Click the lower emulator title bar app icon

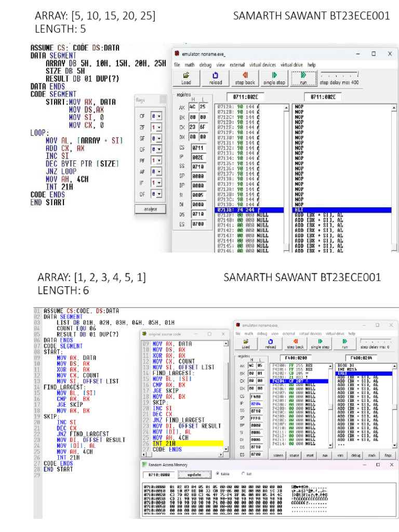point(238,325)
